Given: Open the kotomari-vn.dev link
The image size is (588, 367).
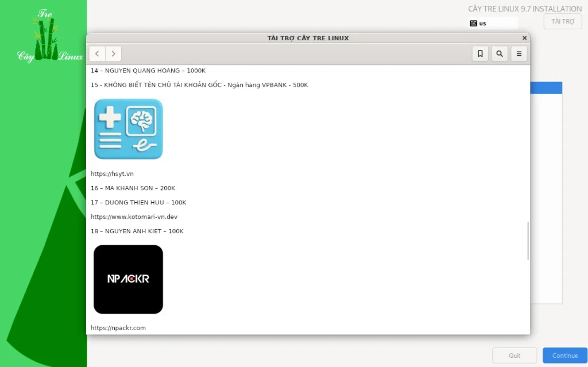Looking at the screenshot, I should tap(134, 217).
